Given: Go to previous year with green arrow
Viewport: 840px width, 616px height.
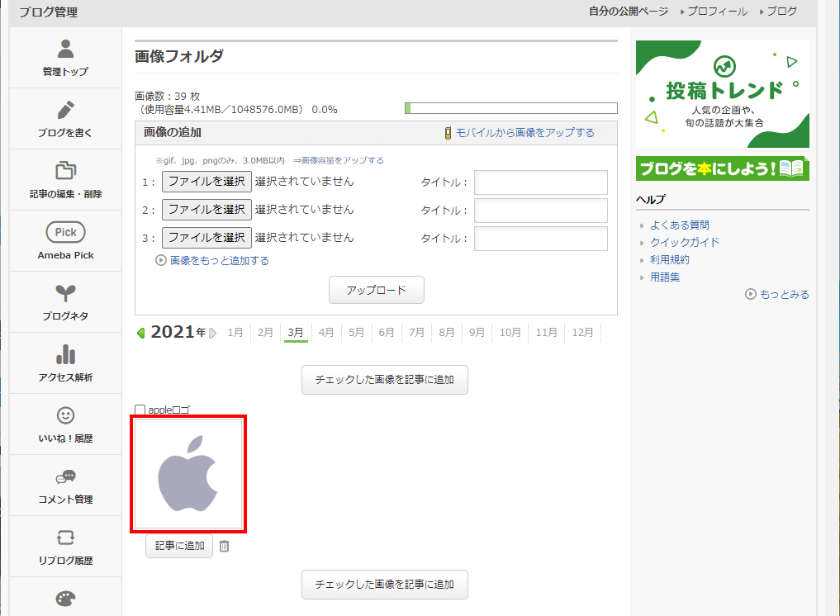Looking at the screenshot, I should [x=141, y=333].
